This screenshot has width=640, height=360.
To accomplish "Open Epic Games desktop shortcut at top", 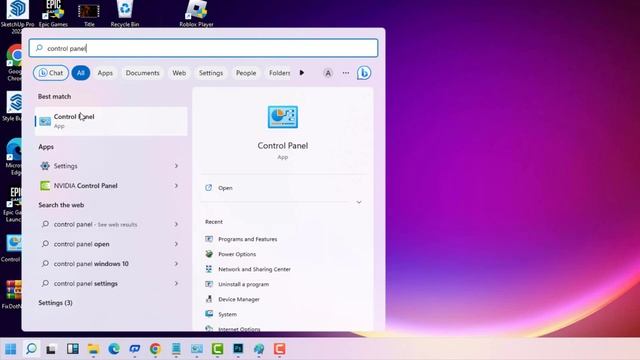I will click(x=53, y=13).
